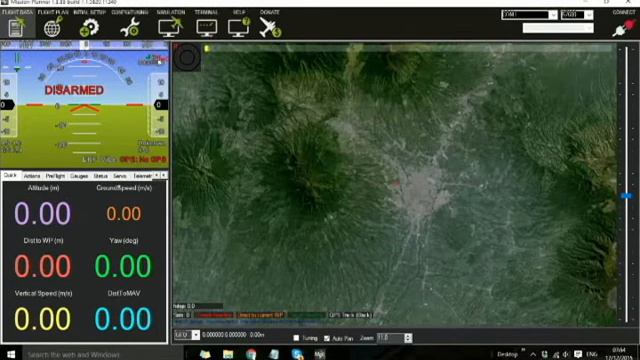
Task: Open Mission Planner taskbar icon
Action: pos(320,354)
